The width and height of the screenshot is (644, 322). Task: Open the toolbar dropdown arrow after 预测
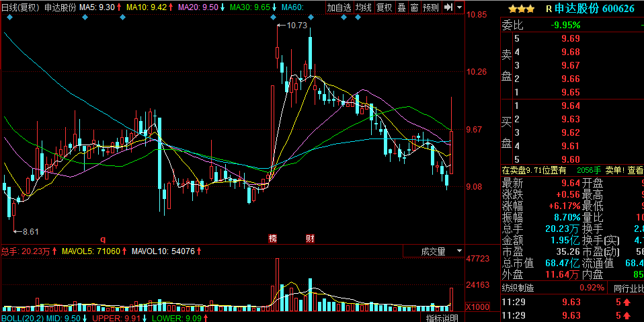pos(459,7)
